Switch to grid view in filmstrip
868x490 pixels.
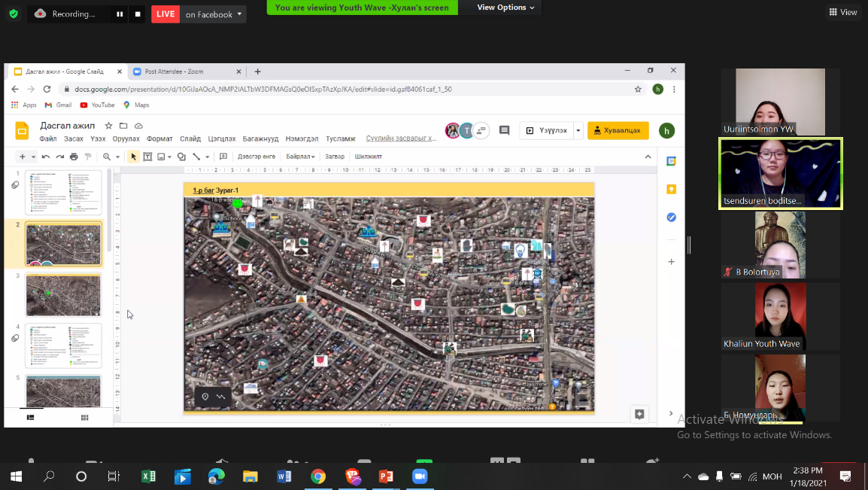tap(85, 418)
